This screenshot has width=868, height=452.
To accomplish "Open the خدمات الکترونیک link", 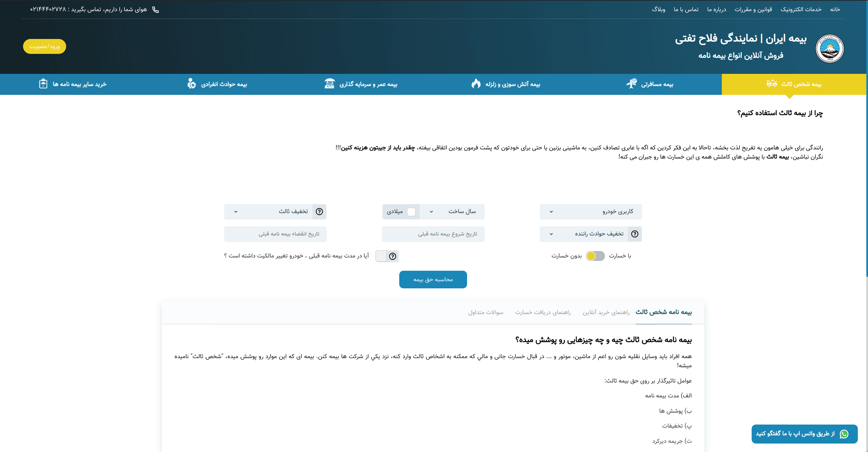I will click(x=801, y=9).
